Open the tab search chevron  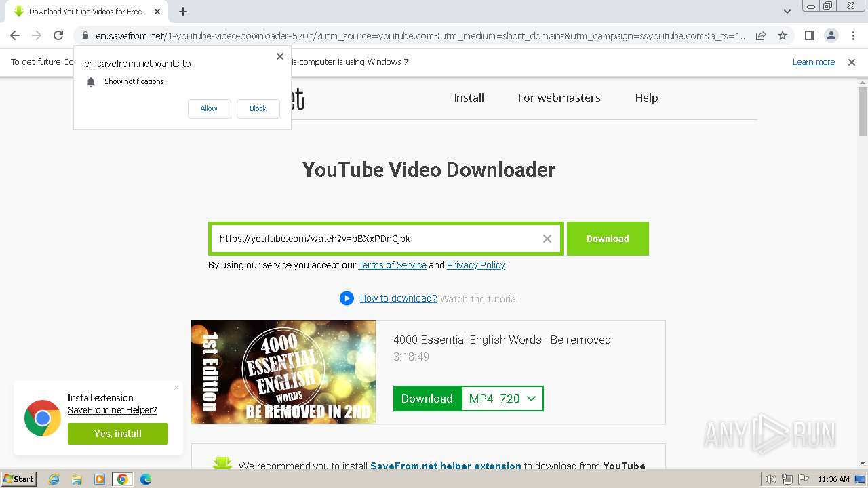[x=787, y=12]
